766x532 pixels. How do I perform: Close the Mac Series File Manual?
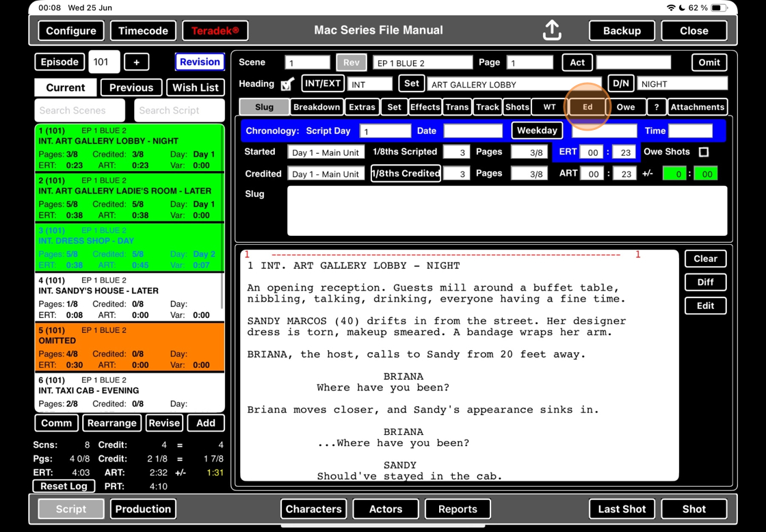[x=694, y=31]
